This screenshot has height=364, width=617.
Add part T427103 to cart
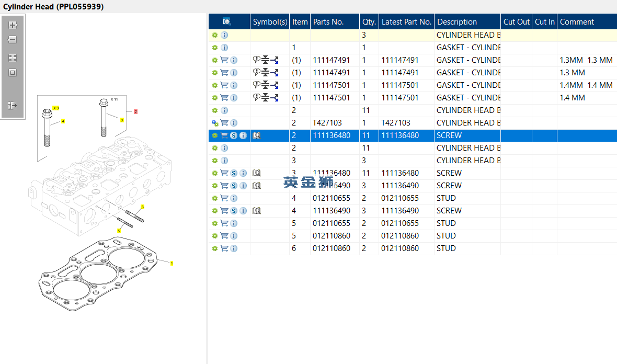(224, 123)
